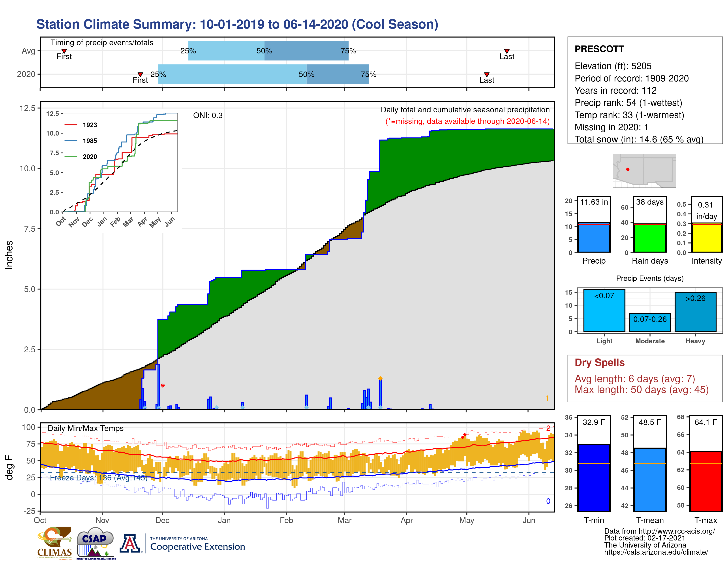Screen dimensions: 728x563
Task: Click the 'Plot created: 02-17-2021' text
Action: tap(645, 538)
